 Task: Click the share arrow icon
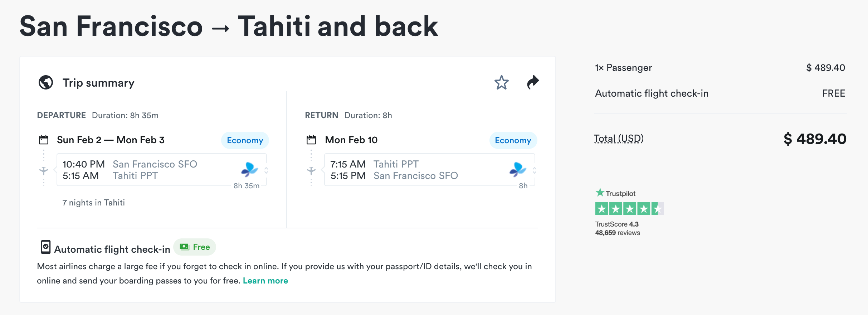[533, 82]
